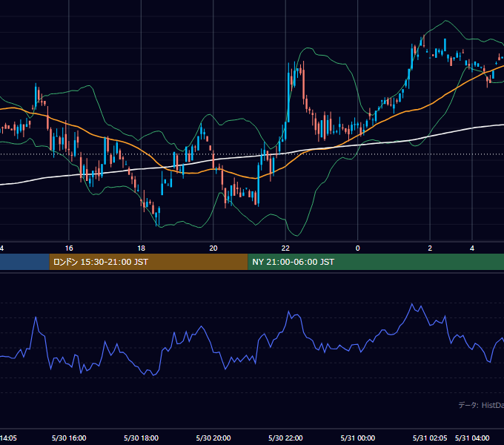The height and width of the screenshot is (445, 504).
Task: Click the 4 hour label on price chart axis
Action: (x=472, y=248)
